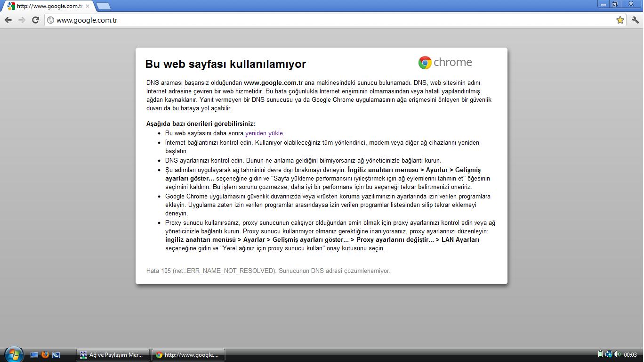Click the 'İnternet bağlantınızı kontrol edin' suggestion

[322, 147]
